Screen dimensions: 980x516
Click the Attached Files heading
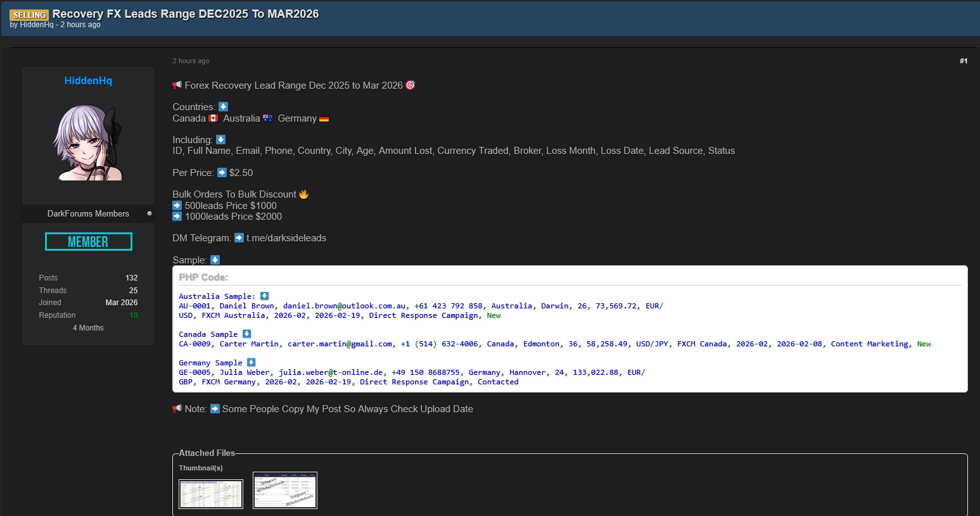coord(207,453)
